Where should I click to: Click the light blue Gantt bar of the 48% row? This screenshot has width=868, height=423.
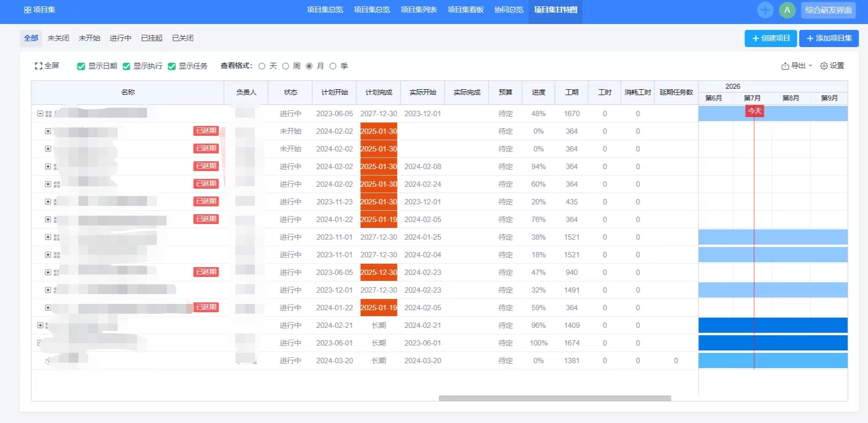tap(773, 114)
